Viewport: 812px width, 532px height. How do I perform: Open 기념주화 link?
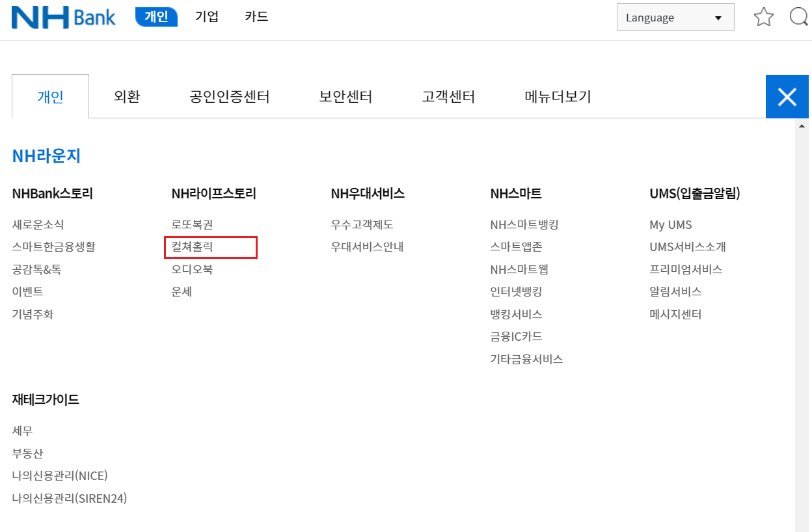tap(33, 314)
